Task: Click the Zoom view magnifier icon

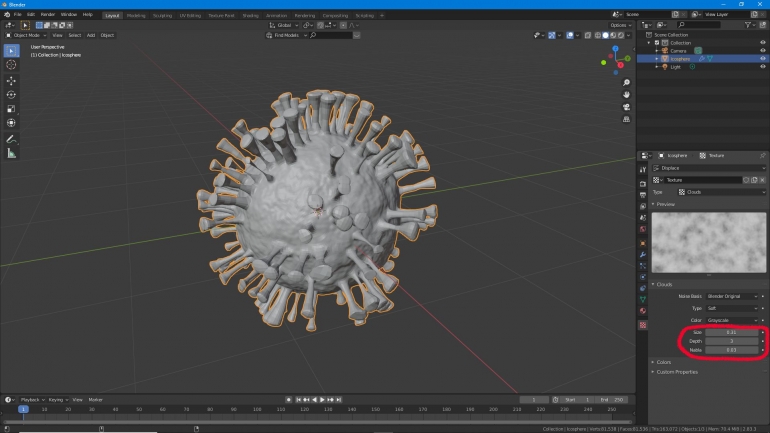Action: [x=626, y=82]
